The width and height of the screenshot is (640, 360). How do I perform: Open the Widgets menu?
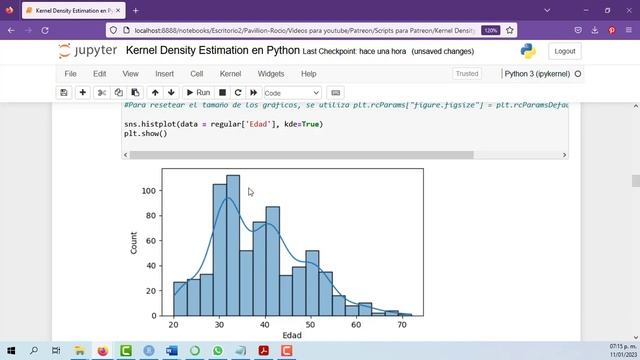271,74
